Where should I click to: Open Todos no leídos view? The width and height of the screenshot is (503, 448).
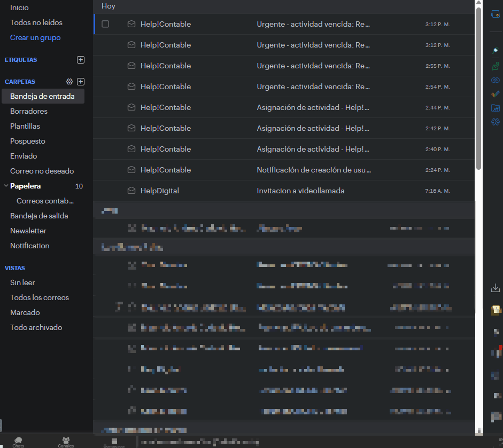click(36, 22)
